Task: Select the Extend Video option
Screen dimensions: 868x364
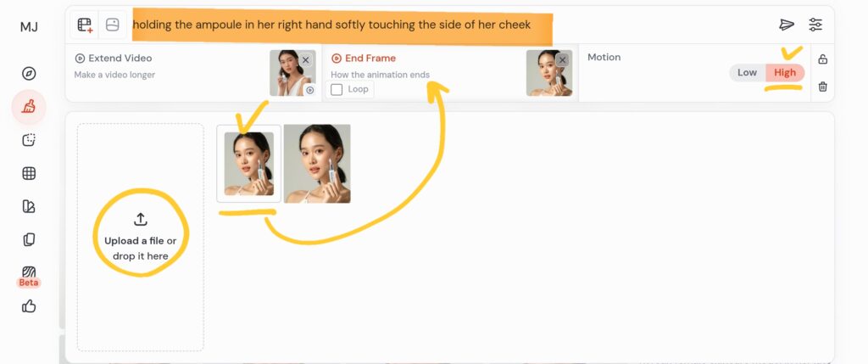Action: click(114, 59)
